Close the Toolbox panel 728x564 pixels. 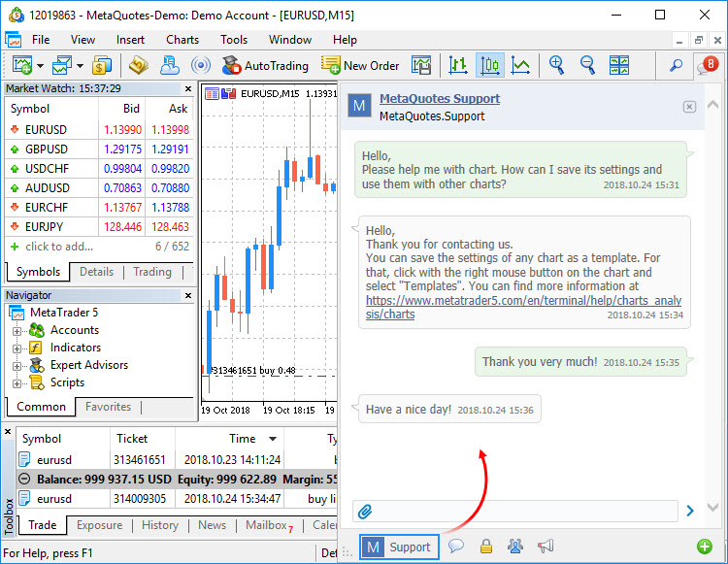tap(8, 432)
